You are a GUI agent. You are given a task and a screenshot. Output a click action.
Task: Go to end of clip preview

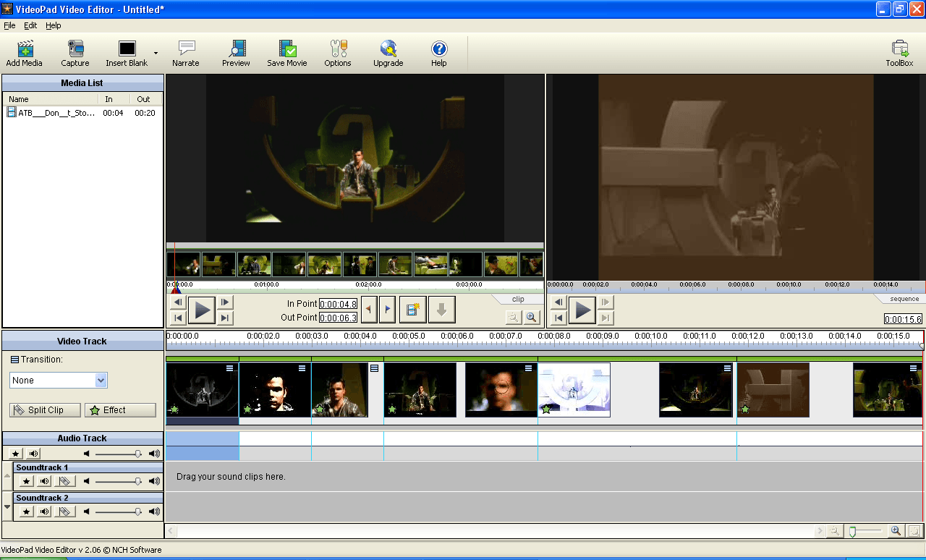click(x=226, y=318)
